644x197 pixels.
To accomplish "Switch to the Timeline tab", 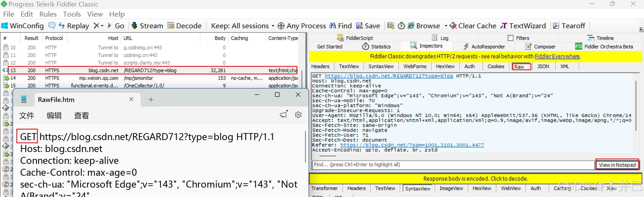I will coord(600,38).
